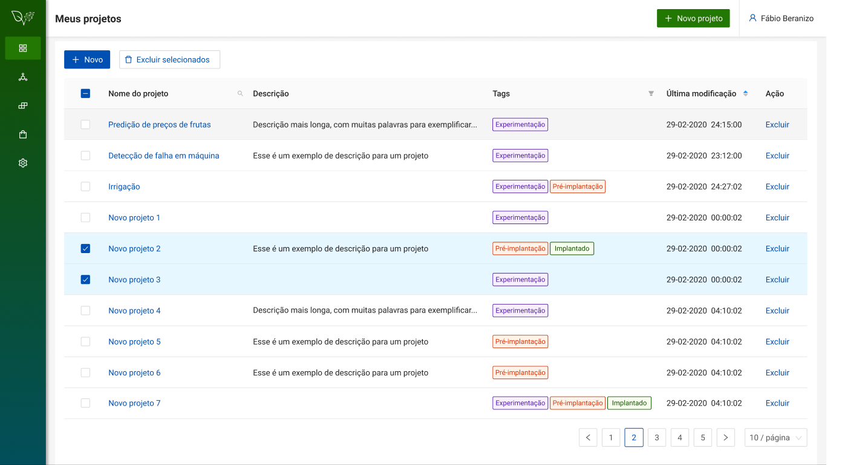868x465 pixels.
Task: Go to next page arrow
Action: tap(726, 437)
